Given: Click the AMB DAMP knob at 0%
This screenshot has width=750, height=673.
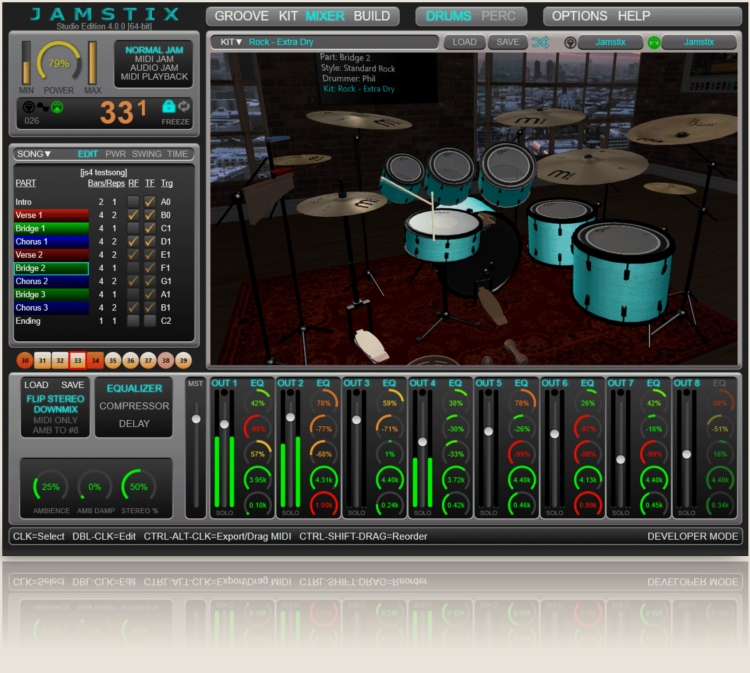Looking at the screenshot, I should pyautogui.click(x=95, y=487).
